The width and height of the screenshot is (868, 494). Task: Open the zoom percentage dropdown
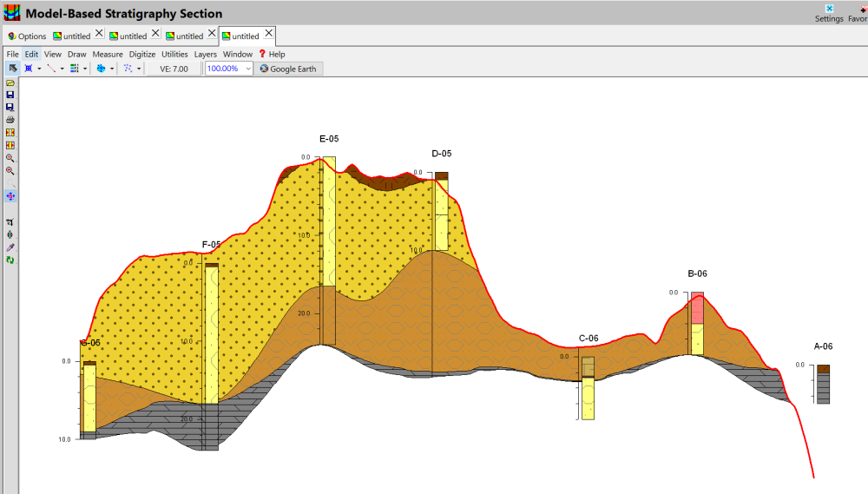pyautogui.click(x=248, y=69)
